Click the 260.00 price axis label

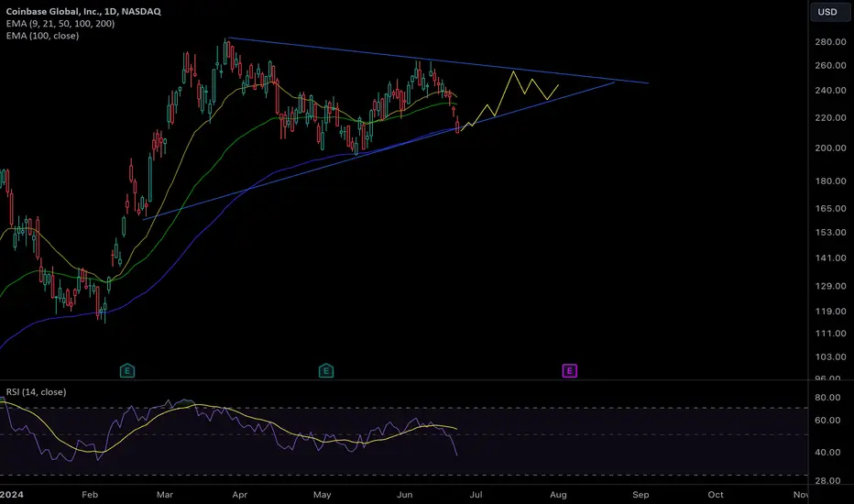830,65
